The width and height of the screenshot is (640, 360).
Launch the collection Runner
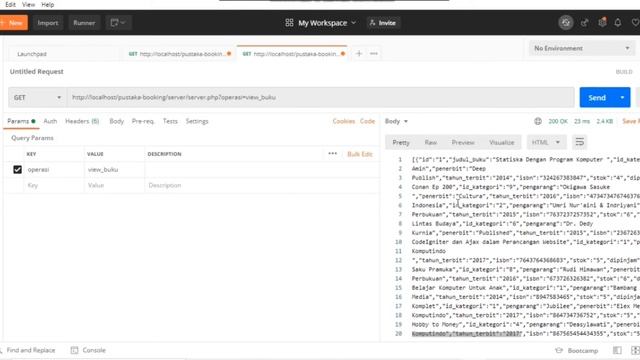pos(84,23)
